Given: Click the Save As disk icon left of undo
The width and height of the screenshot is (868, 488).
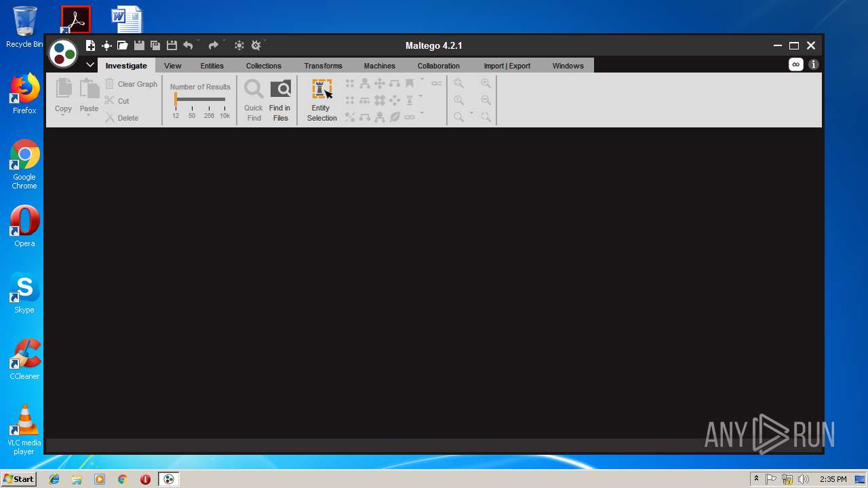Looking at the screenshot, I should point(172,45).
